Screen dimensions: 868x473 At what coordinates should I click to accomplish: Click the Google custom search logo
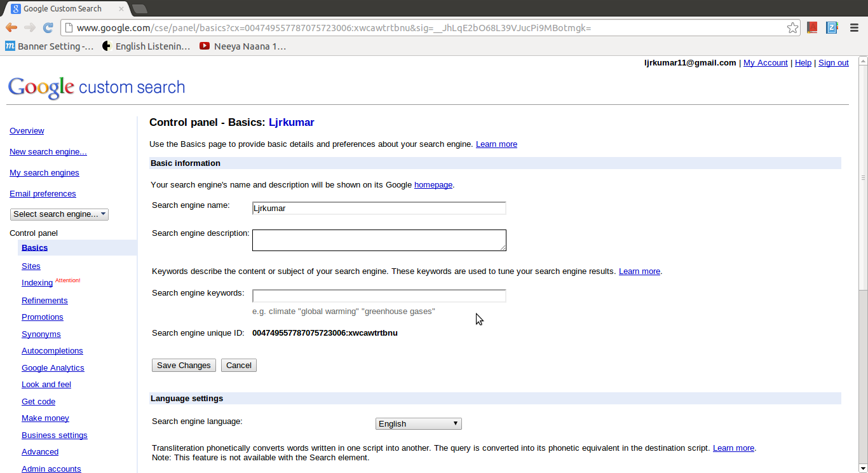(96, 88)
